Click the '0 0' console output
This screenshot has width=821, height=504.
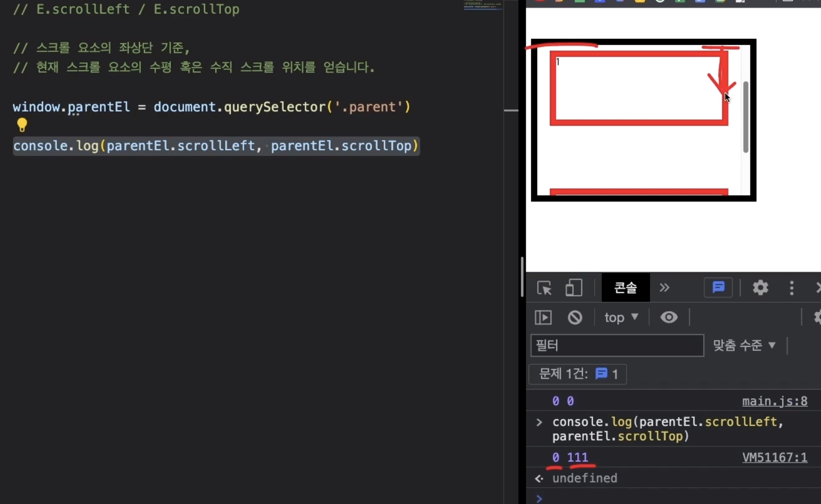[563, 401]
